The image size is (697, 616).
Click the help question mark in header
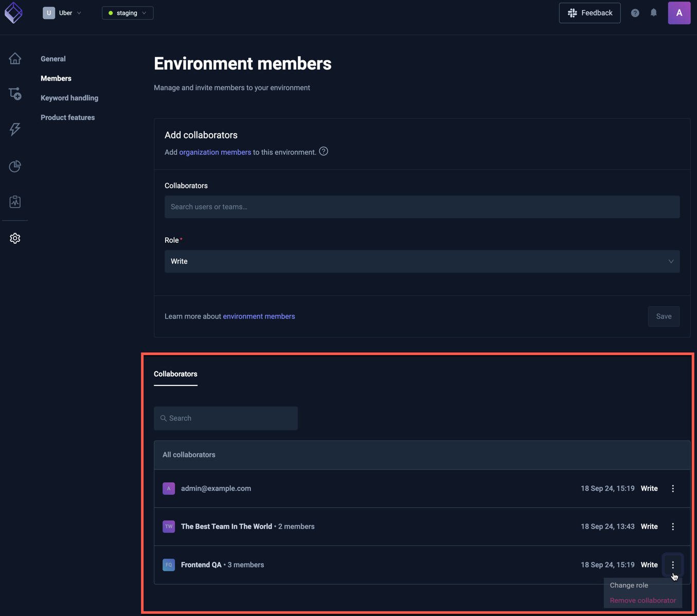click(635, 13)
